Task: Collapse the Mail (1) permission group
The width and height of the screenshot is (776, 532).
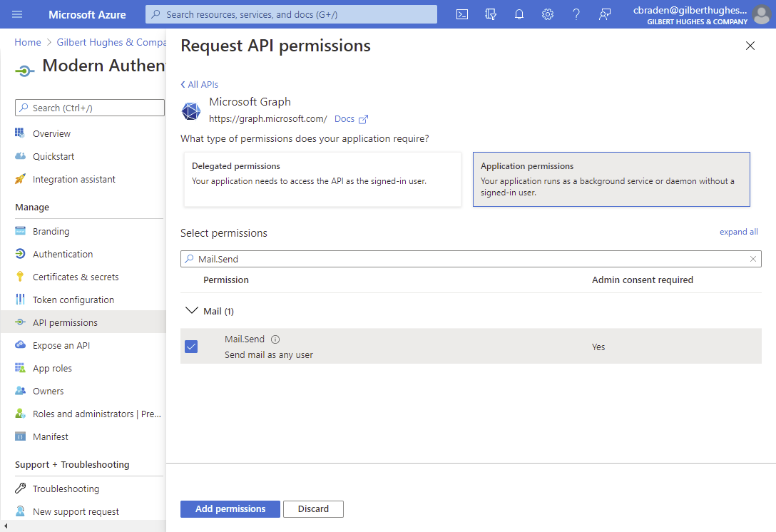Action: point(191,311)
